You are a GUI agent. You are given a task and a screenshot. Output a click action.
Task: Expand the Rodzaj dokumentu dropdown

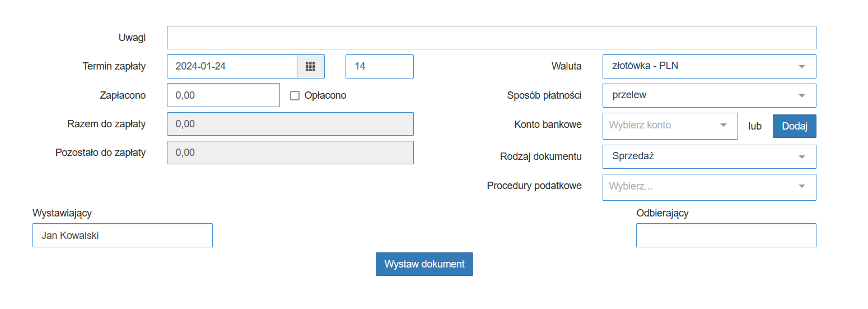click(x=709, y=156)
